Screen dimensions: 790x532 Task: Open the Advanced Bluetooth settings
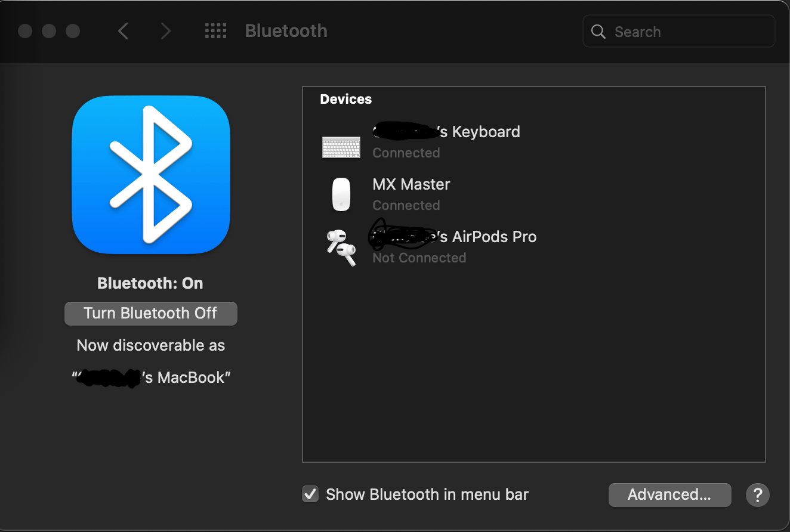pos(669,494)
